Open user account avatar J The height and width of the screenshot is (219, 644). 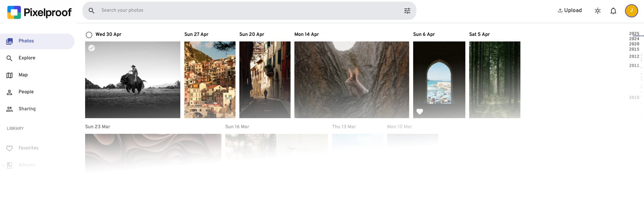pos(631,11)
